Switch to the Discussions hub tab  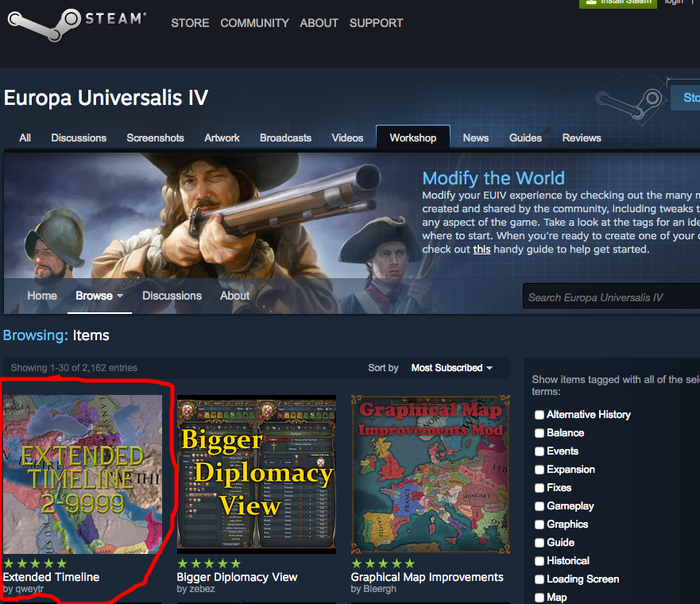point(79,138)
